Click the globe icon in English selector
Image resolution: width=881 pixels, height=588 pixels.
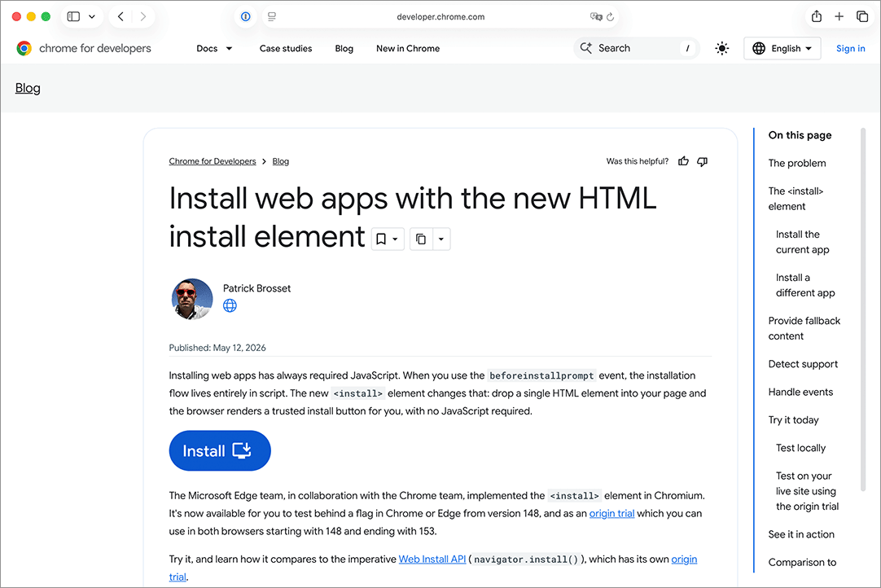759,48
